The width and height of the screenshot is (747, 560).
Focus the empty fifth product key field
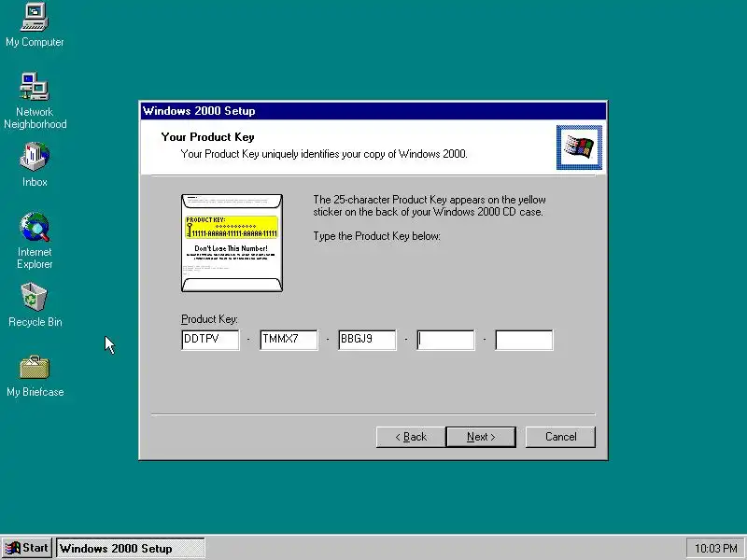click(524, 340)
